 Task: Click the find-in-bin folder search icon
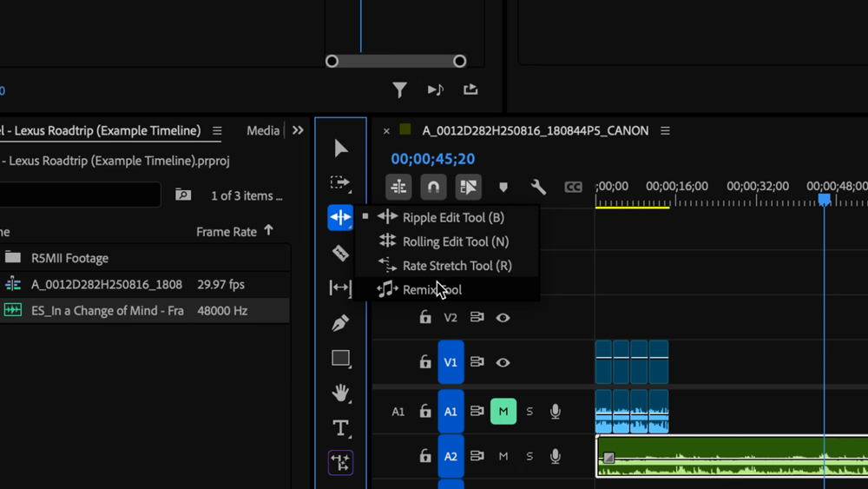[x=183, y=195]
